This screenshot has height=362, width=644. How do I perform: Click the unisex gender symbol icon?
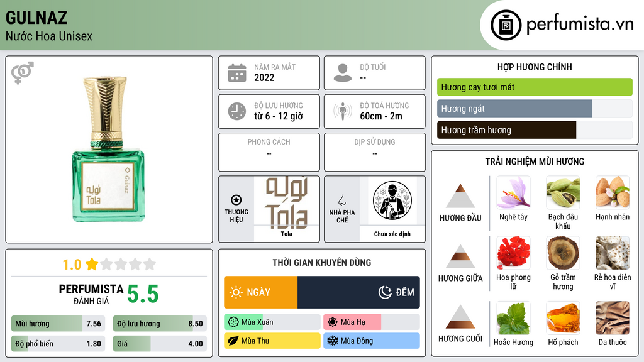coord(23,73)
